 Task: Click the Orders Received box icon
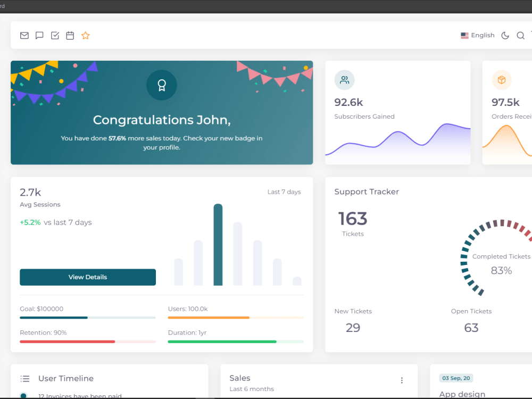tap(501, 80)
